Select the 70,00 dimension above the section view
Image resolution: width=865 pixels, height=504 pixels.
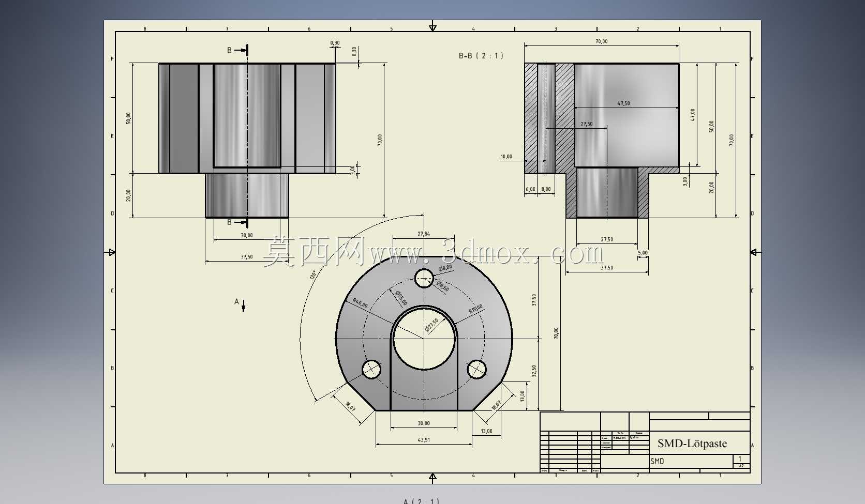(601, 41)
